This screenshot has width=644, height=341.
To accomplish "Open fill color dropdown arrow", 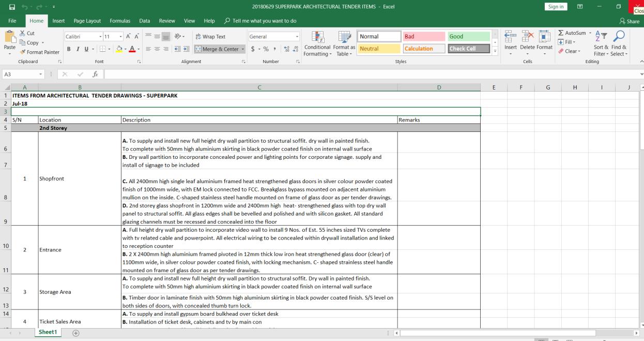I will [x=126, y=49].
